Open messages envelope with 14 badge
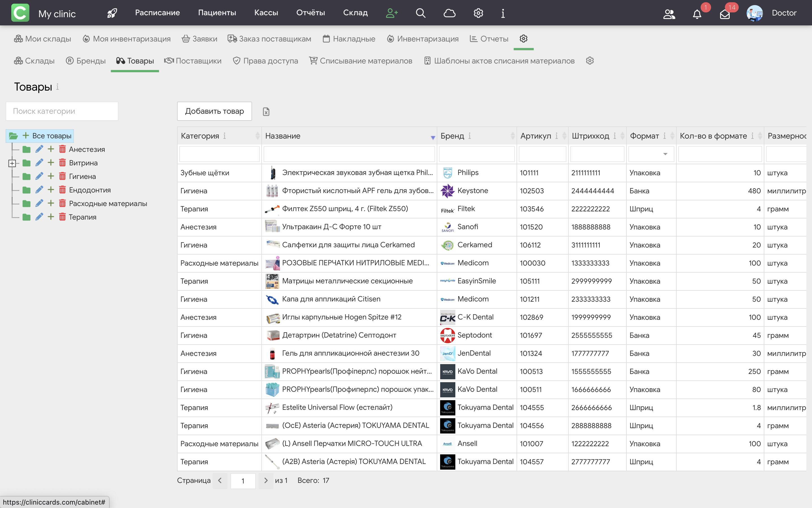 point(725,14)
